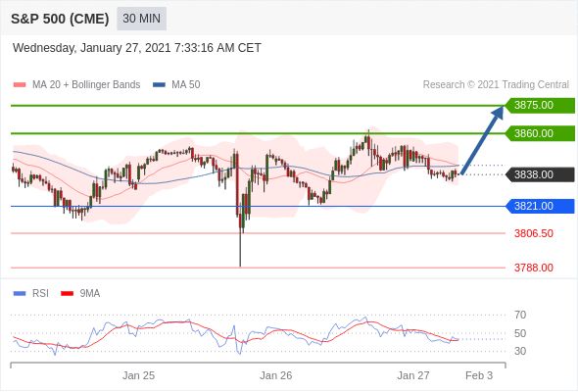The width and height of the screenshot is (578, 392).
Task: Click the Wednesday, January 27, 2021 timestamp text
Action: tap(137, 48)
